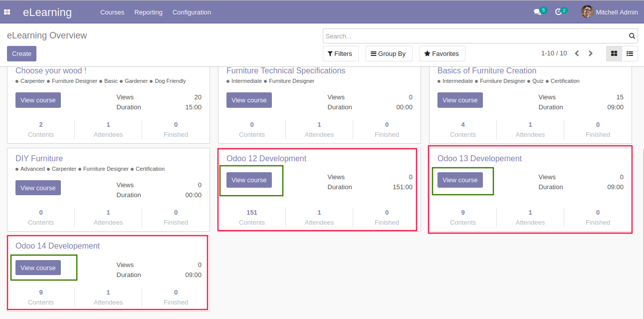
Task: Click the 151 Contents count on Odoo 12
Action: 252,213
